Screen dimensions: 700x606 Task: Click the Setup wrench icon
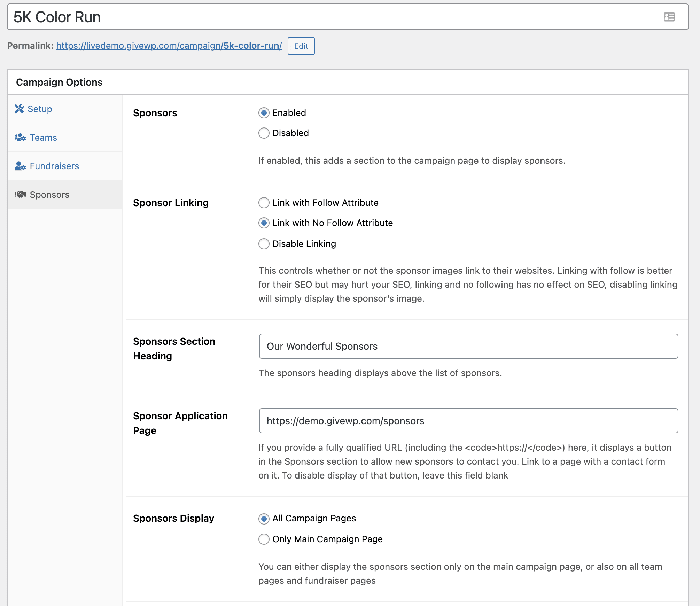point(19,109)
